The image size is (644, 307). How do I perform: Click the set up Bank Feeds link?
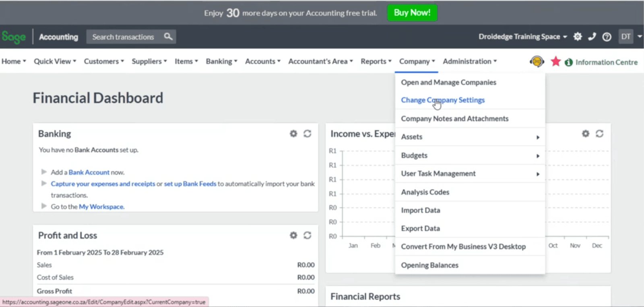click(190, 184)
